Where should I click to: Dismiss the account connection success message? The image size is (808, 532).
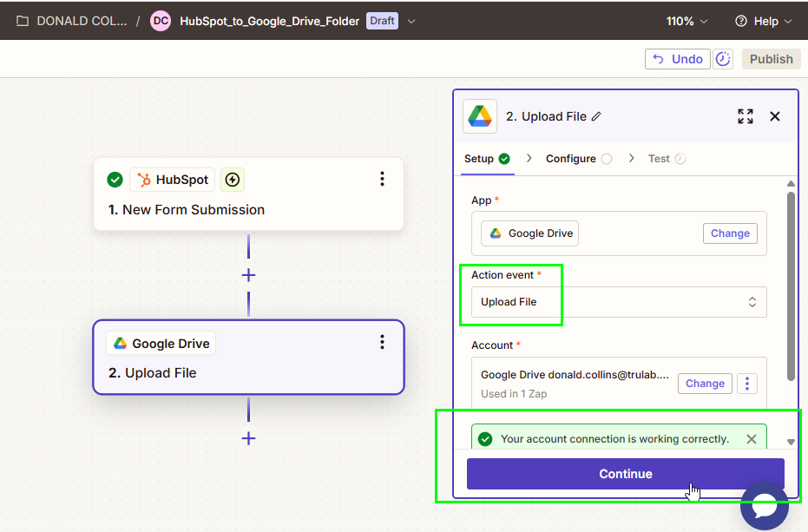click(752, 439)
